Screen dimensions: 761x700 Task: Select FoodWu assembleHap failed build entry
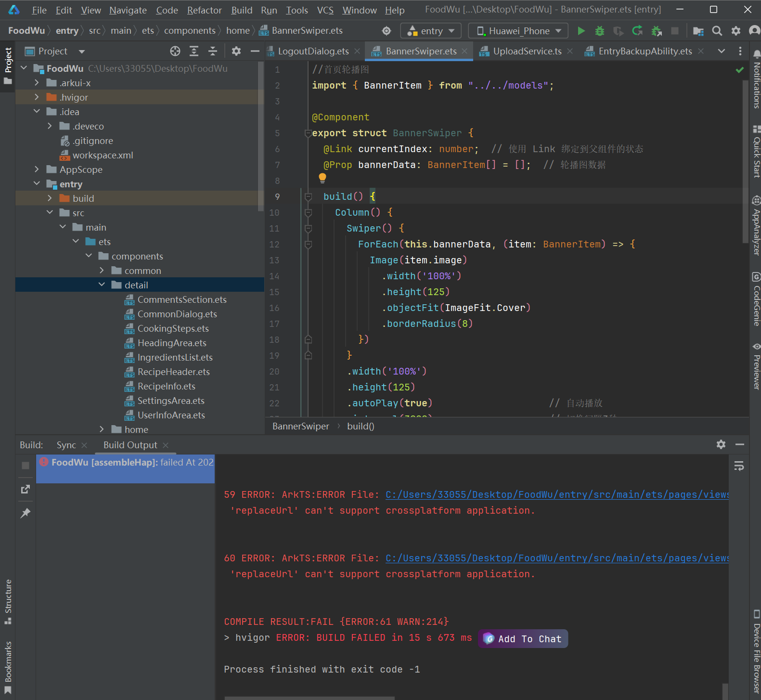pyautogui.click(x=126, y=468)
